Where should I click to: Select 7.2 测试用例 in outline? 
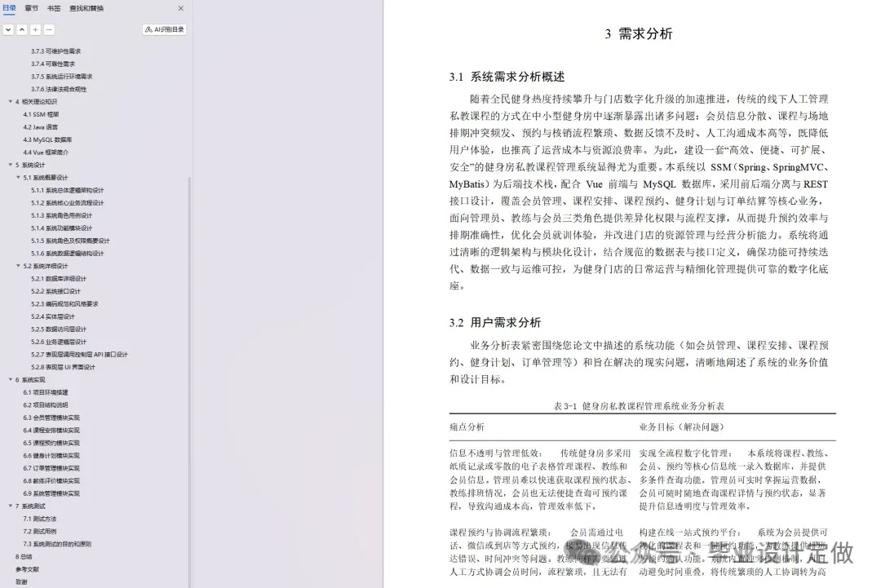pyautogui.click(x=40, y=531)
